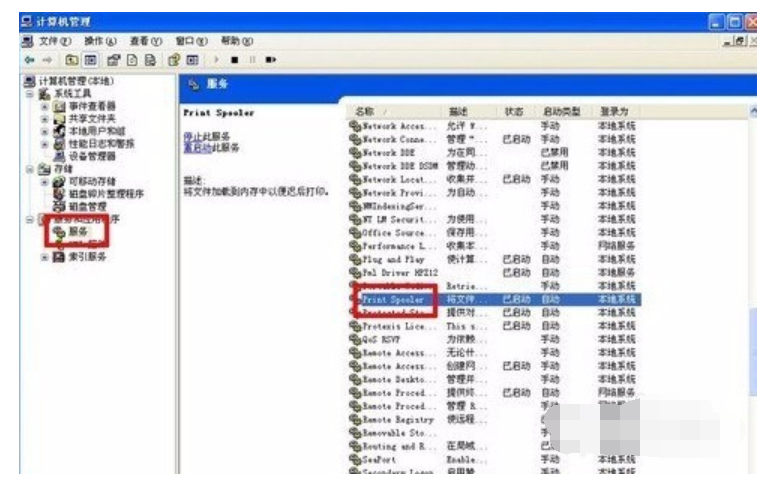Click the QoS RSVP service icon
Image resolution: width=762 pixels, height=486 pixels.
[x=355, y=339]
